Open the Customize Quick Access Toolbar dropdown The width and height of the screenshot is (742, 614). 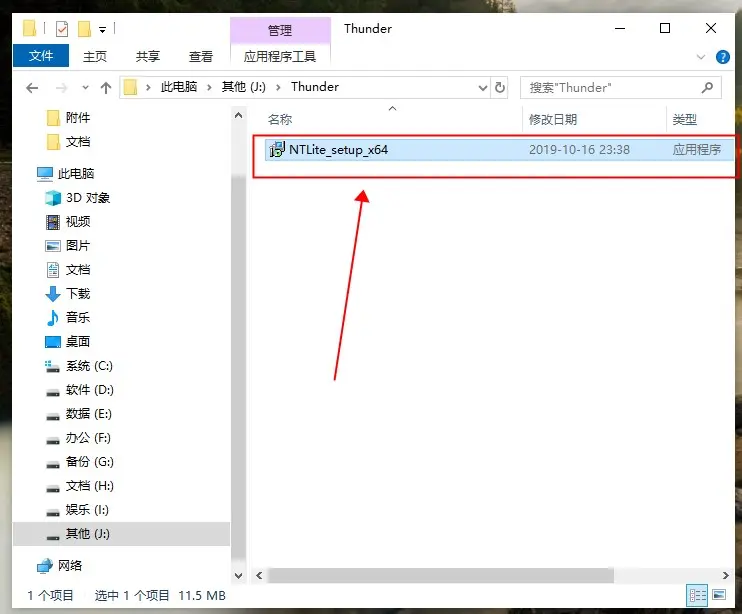tap(102, 30)
